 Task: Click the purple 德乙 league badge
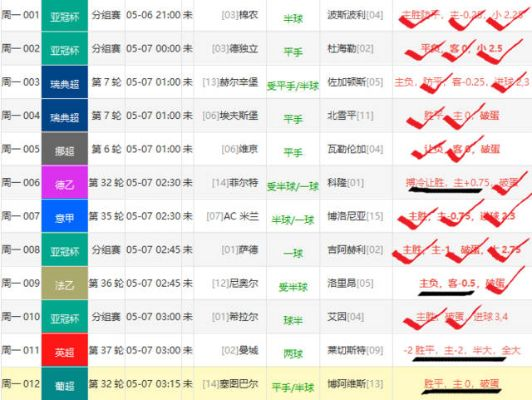64,183
